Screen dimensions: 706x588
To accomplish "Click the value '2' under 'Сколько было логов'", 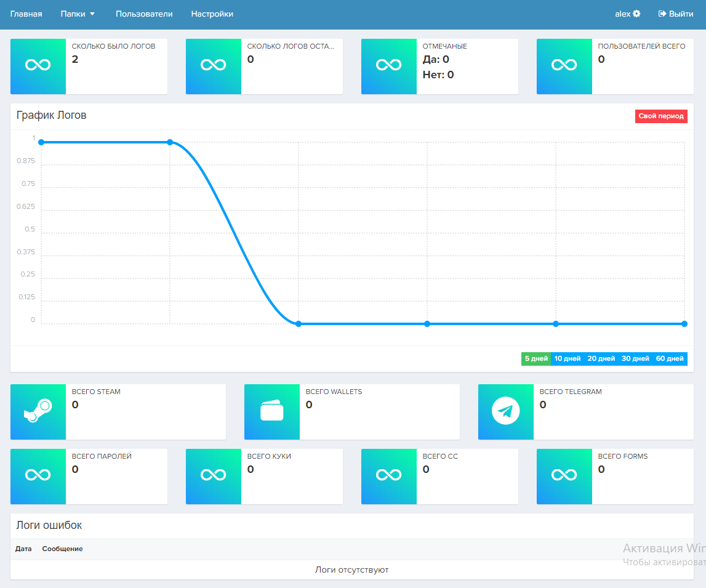I will coord(74,60).
